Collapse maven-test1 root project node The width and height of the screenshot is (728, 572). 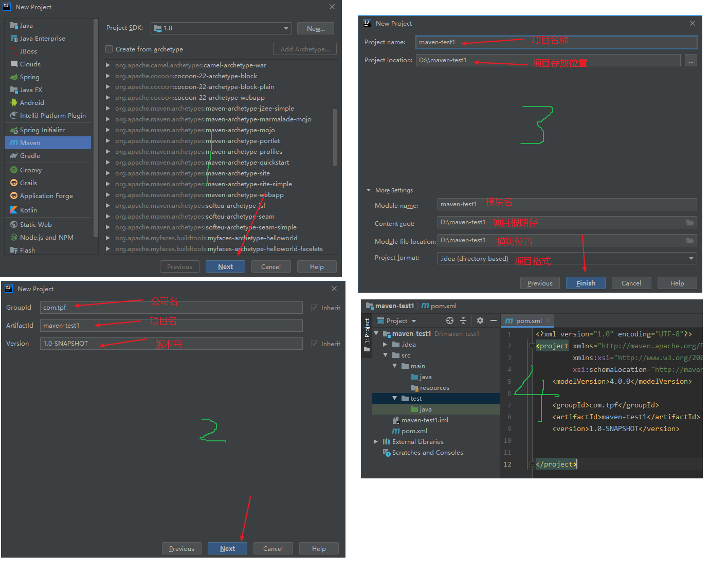click(376, 333)
